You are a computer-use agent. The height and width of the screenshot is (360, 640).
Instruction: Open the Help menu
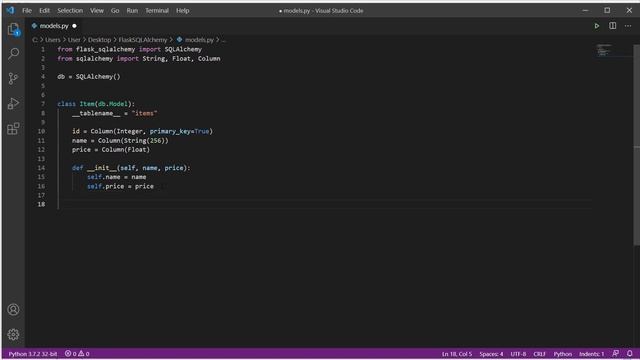click(182, 11)
